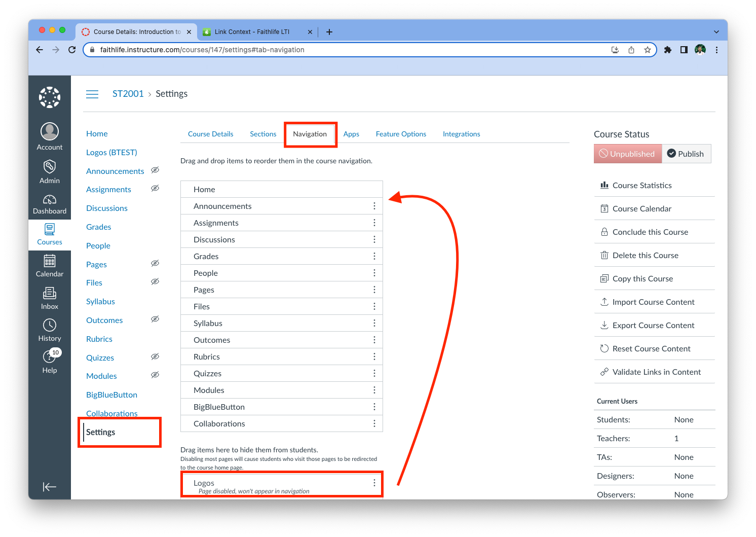Viewport: 756px width, 537px height.
Task: Open Grades row options menu
Action: point(374,256)
